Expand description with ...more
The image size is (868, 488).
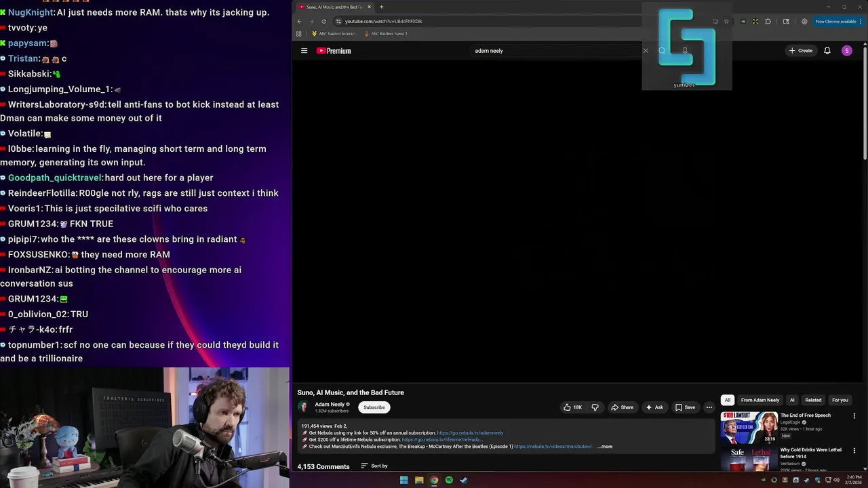coord(606,447)
